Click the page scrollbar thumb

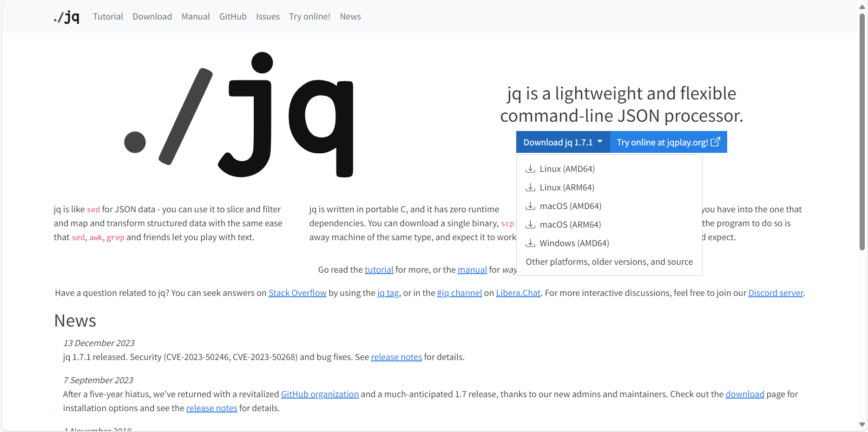(862, 131)
